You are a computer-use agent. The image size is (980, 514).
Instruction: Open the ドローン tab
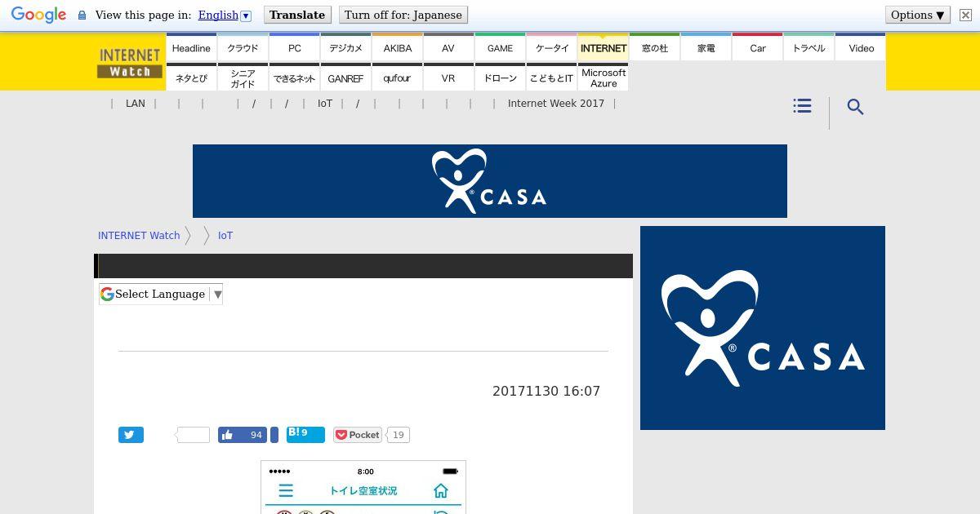500,78
